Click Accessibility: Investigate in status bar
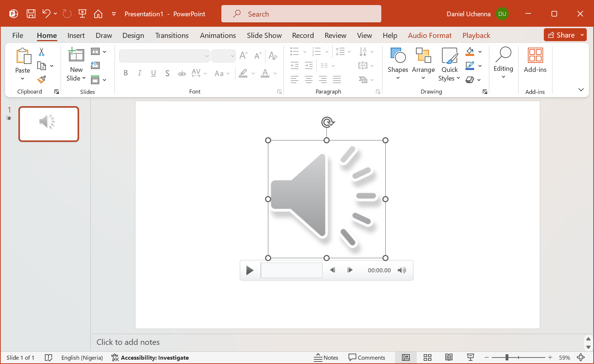Viewport: 594px width, 364px height. pyautogui.click(x=150, y=357)
